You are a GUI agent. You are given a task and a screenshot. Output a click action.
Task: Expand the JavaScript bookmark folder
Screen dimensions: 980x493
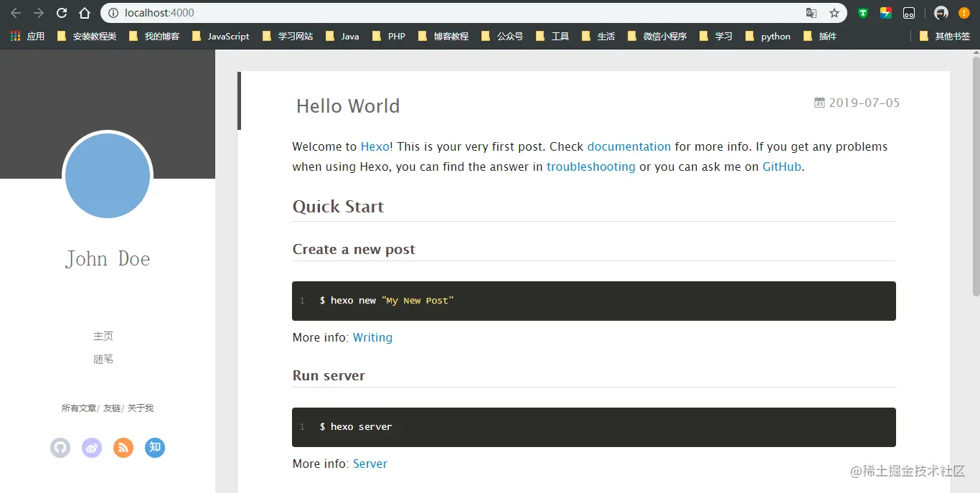tap(221, 36)
